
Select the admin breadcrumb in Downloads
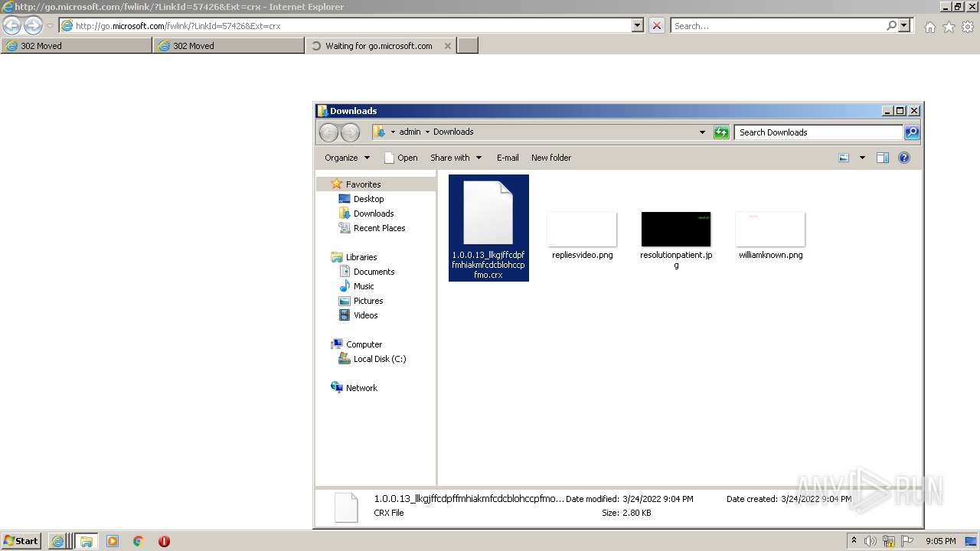click(x=410, y=132)
